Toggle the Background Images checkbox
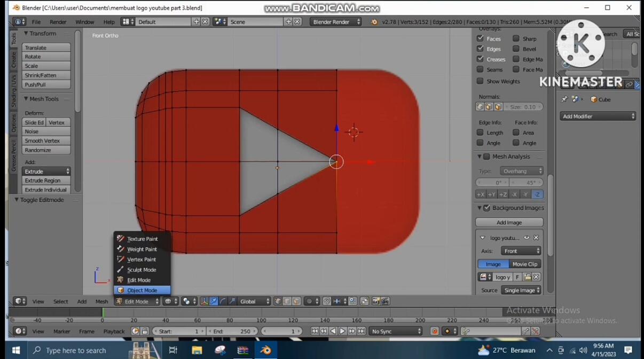The height and width of the screenshot is (359, 644). click(x=486, y=208)
